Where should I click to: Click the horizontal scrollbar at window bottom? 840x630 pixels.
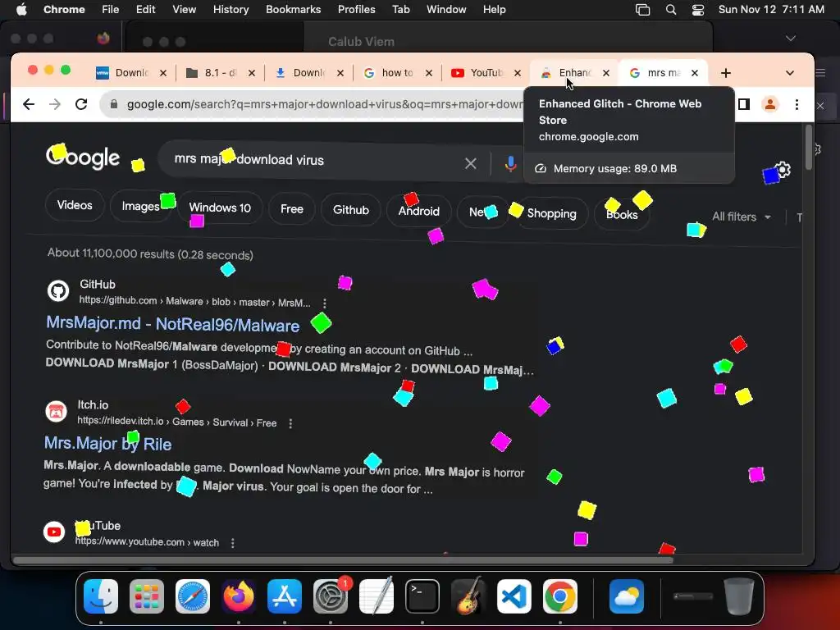point(343,560)
